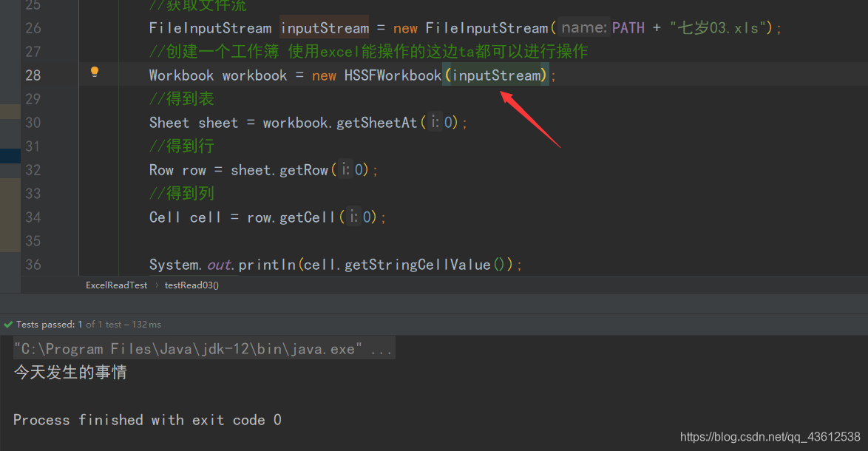Click the Tests passed: 1 summary label
This screenshot has width=868, height=451.
[x=47, y=324]
